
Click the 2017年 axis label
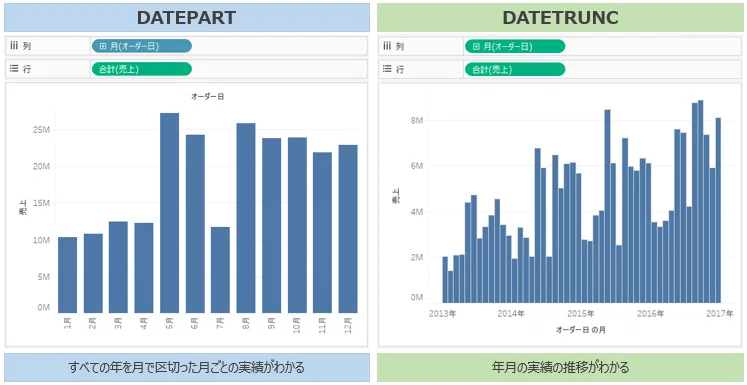coord(720,314)
